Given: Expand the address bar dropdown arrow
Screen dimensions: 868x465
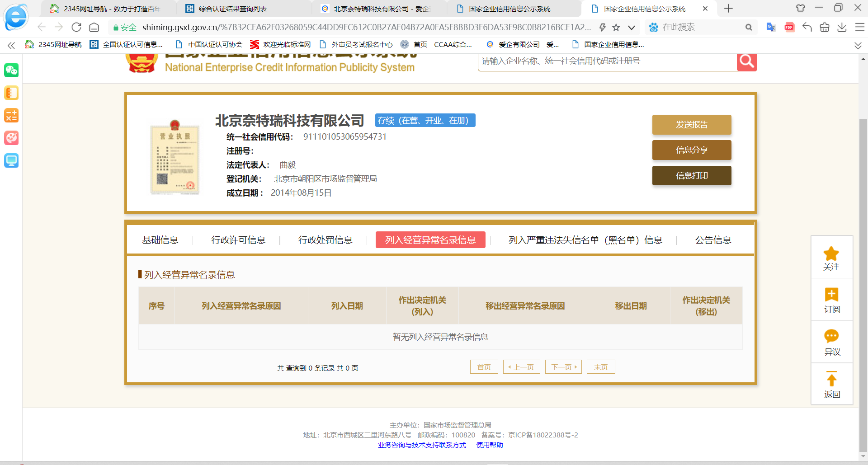Looking at the screenshot, I should coord(632,28).
